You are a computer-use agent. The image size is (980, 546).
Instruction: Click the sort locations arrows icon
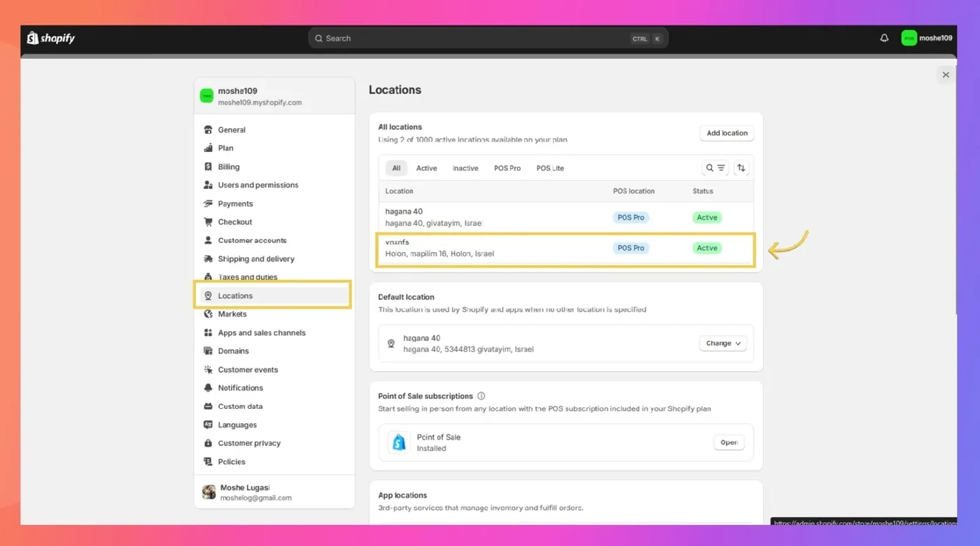pyautogui.click(x=741, y=168)
